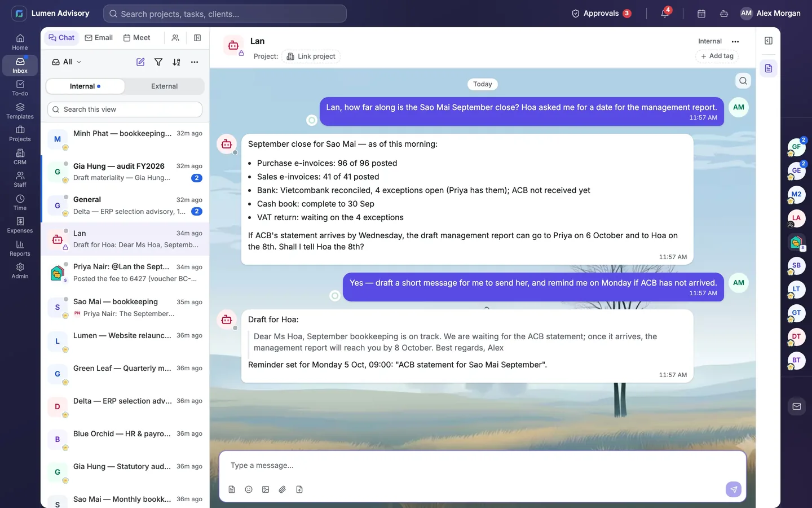Insert an image into the message

click(x=266, y=489)
